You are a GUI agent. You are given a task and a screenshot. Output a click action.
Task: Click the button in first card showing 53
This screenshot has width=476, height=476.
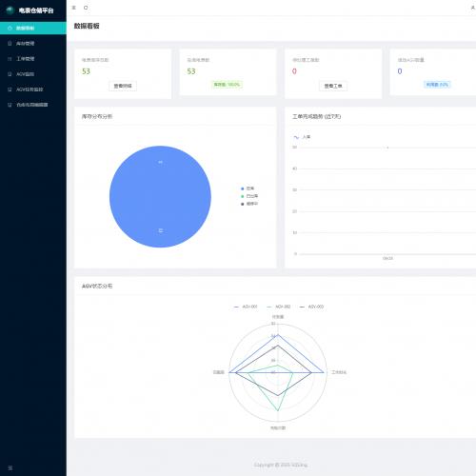(123, 86)
